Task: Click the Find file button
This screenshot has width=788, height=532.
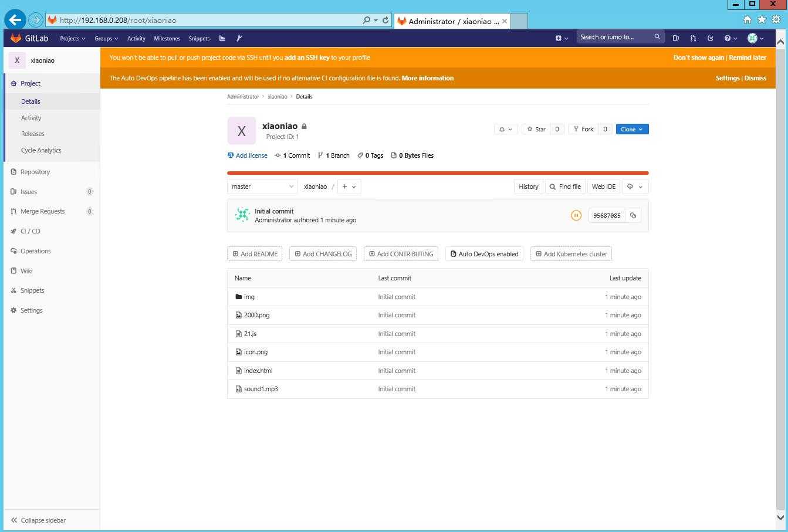Action: tap(565, 187)
